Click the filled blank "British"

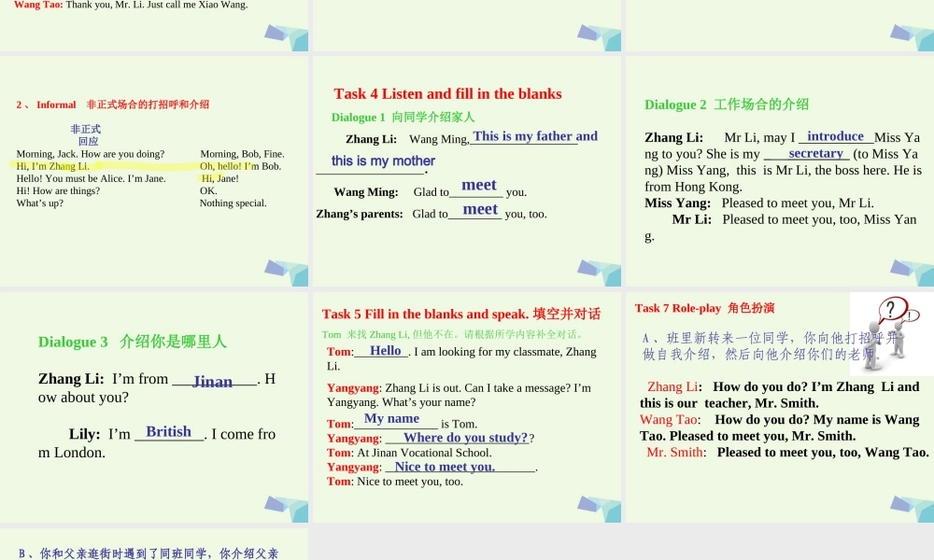[x=168, y=431]
